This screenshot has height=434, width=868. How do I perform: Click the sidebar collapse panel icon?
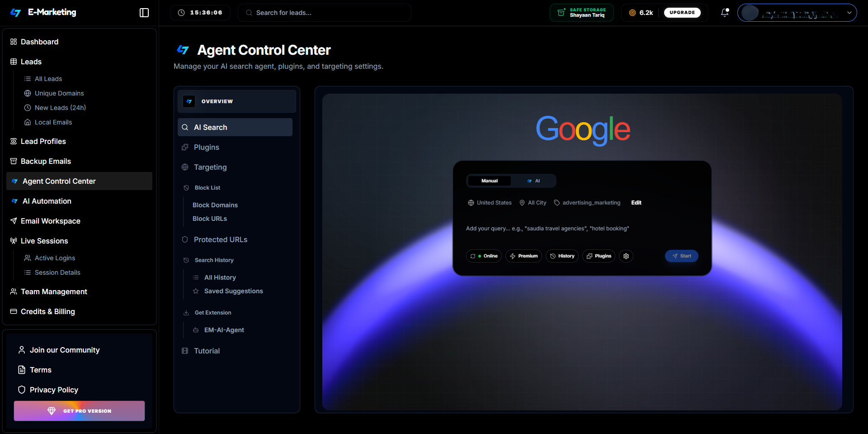click(x=144, y=13)
